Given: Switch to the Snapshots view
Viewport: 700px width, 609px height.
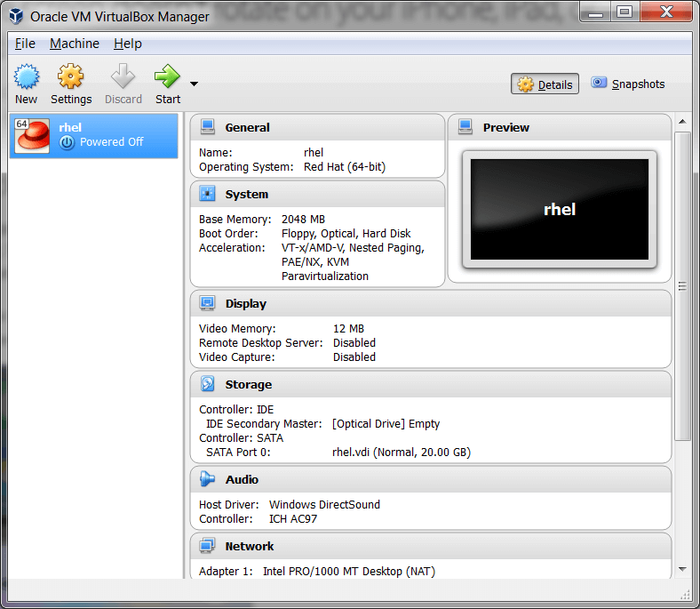Looking at the screenshot, I should tap(628, 84).
